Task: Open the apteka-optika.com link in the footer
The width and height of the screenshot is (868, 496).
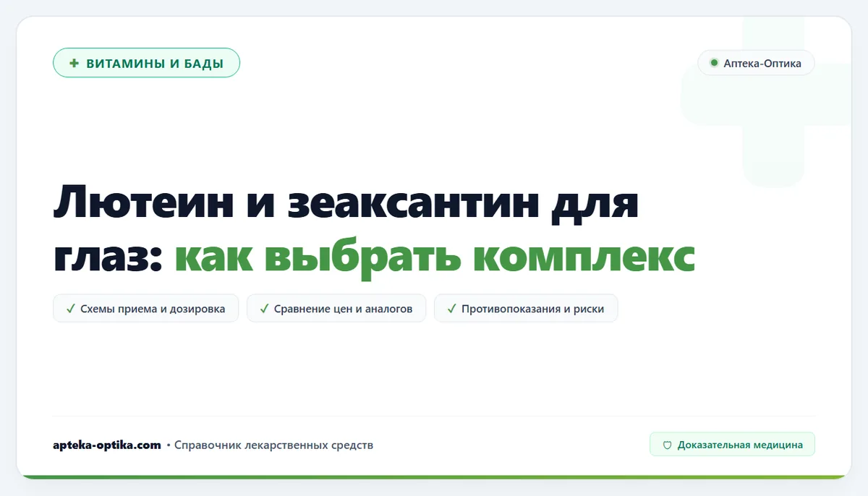Action: [107, 445]
